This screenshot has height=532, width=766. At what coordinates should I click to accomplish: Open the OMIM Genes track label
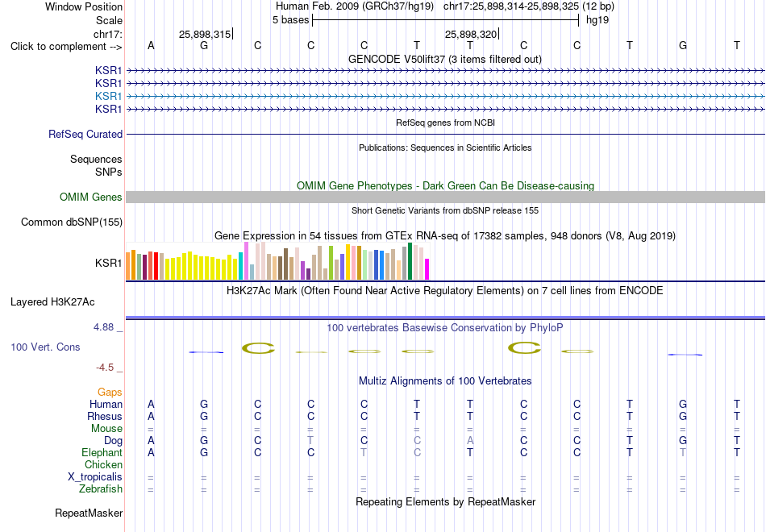pyautogui.click(x=91, y=197)
